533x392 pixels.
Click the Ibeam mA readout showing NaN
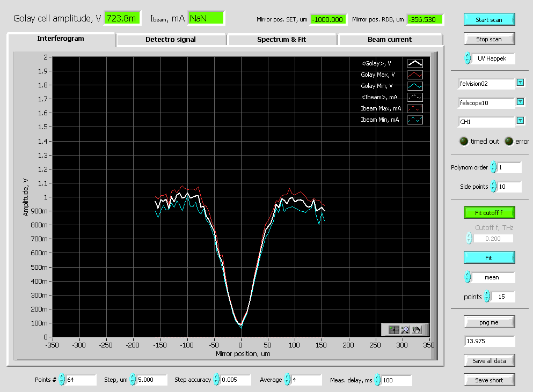[206, 18]
